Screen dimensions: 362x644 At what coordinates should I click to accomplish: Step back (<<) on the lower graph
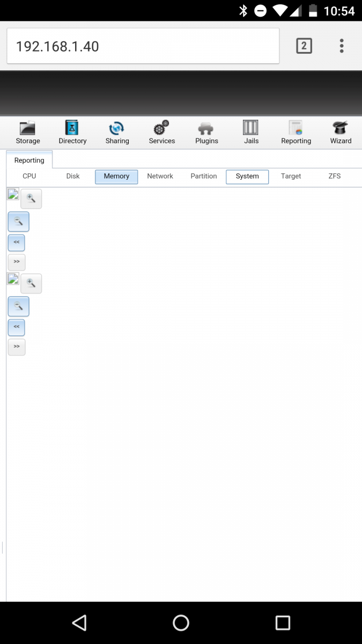point(17,327)
